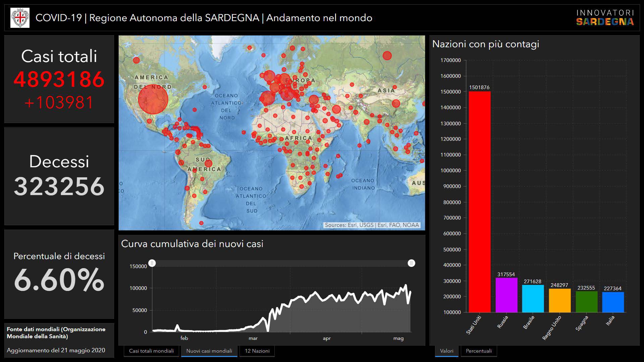Click the red circle marker over Brazil
The image size is (644, 362).
(x=208, y=164)
